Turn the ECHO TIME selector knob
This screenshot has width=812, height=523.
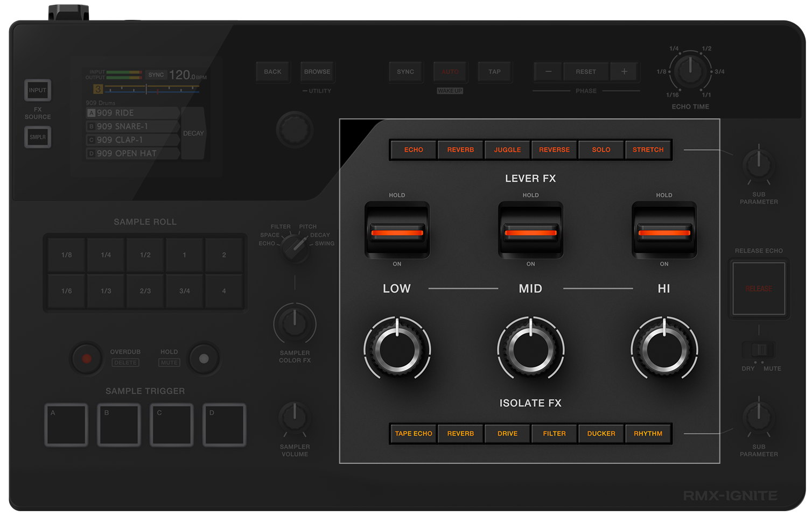coord(690,73)
